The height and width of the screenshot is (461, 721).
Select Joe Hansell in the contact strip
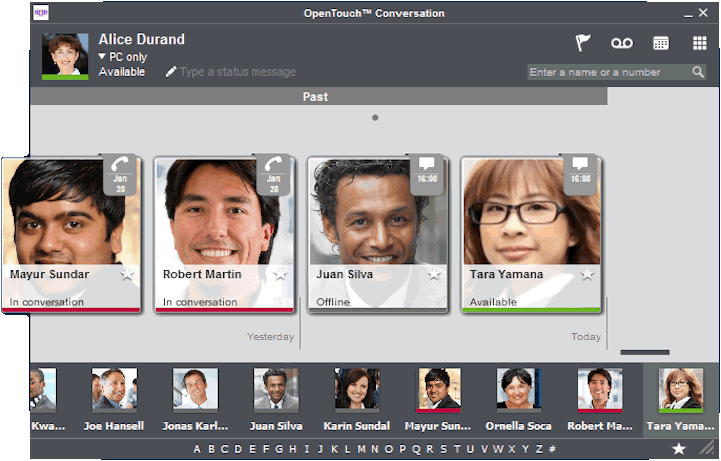point(114,400)
